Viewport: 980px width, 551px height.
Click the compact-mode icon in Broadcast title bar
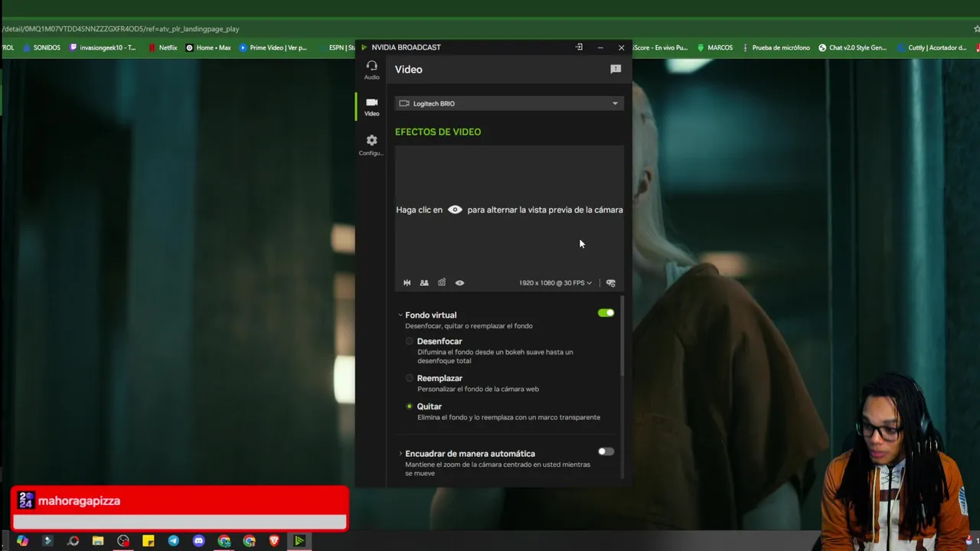[579, 47]
